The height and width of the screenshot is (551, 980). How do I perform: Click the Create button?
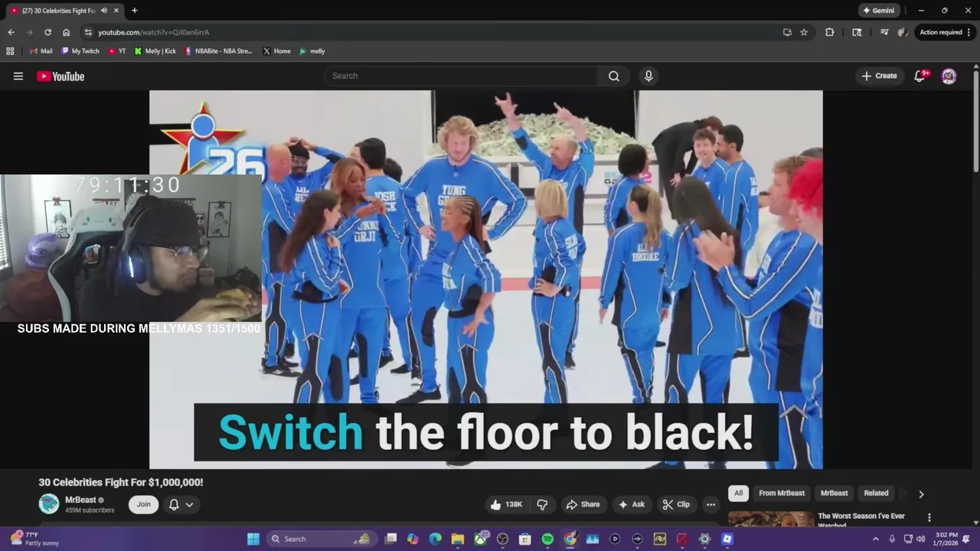pos(879,76)
